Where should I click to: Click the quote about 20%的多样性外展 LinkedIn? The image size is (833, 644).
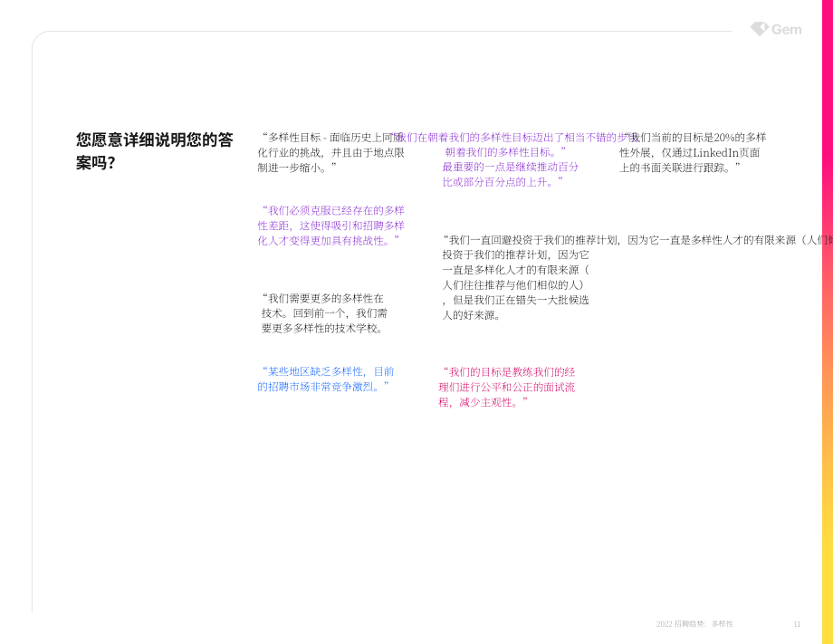693,152
